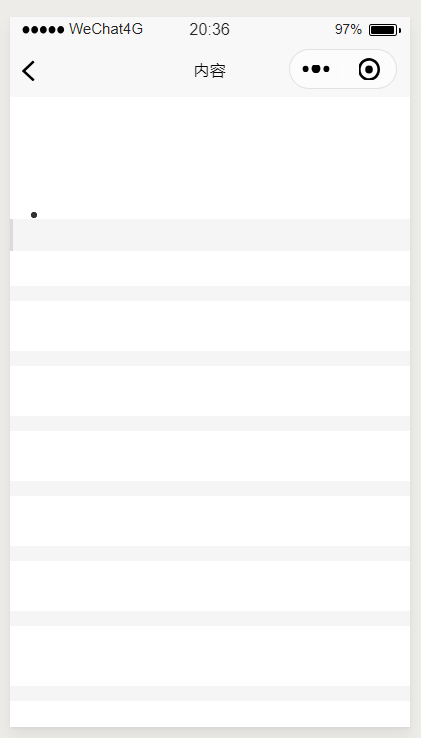This screenshot has width=421, height=738.
Task: Click the WeChat4G carrier label
Action: pyautogui.click(x=106, y=29)
